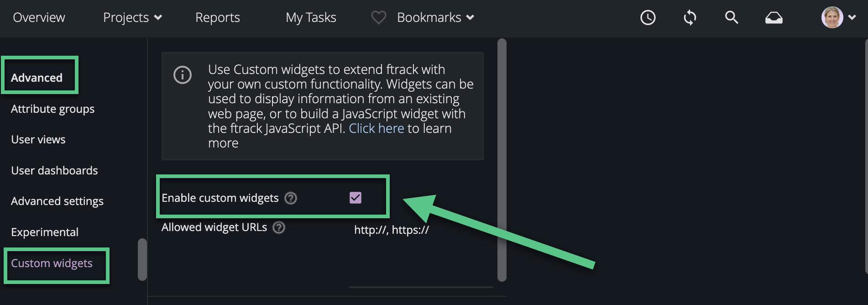Screen dimensions: 868x305
Task: Click the settings panel vertical scrollbar
Action: click(x=502, y=160)
